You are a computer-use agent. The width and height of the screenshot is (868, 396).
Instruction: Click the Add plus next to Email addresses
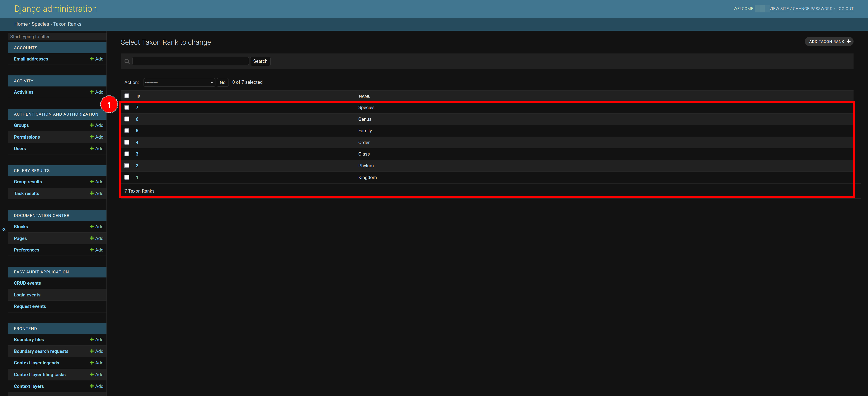pyautogui.click(x=96, y=59)
